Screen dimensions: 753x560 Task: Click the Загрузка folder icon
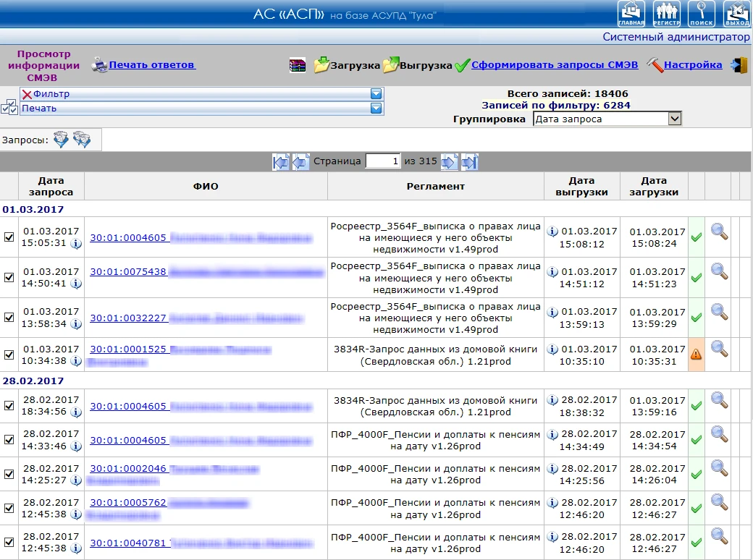[321, 65]
